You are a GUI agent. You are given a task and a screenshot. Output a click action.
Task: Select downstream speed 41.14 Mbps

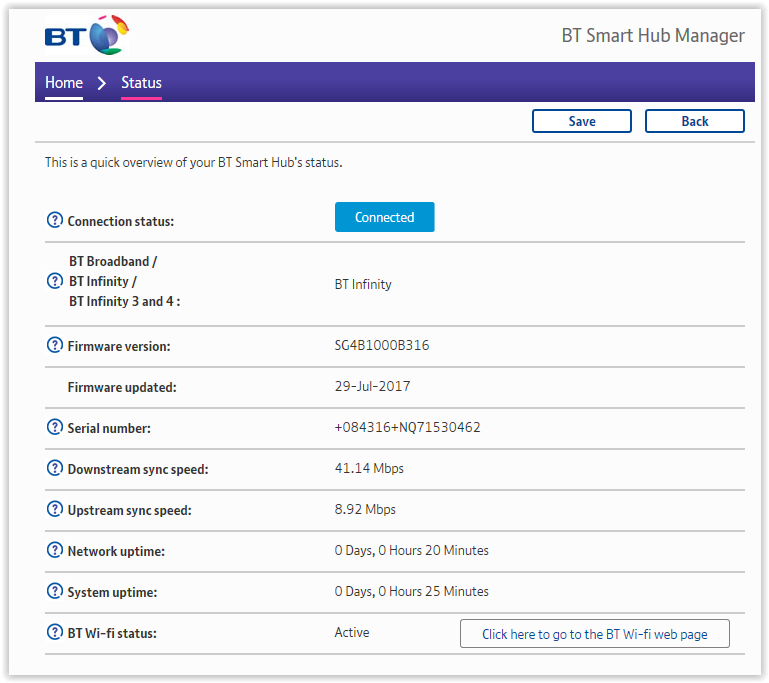pyautogui.click(x=369, y=468)
